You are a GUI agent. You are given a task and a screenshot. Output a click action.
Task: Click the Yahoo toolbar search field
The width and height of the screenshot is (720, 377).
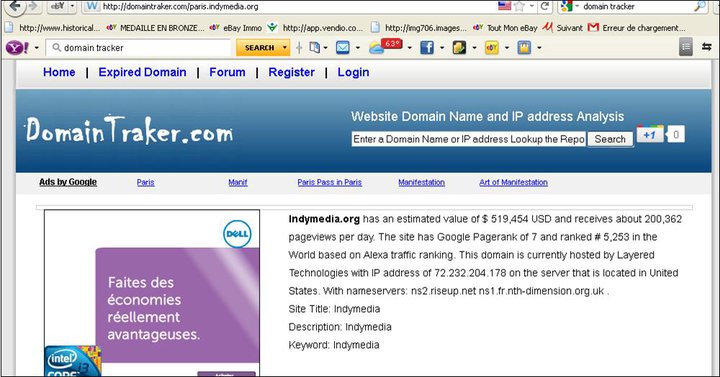[x=138, y=47]
